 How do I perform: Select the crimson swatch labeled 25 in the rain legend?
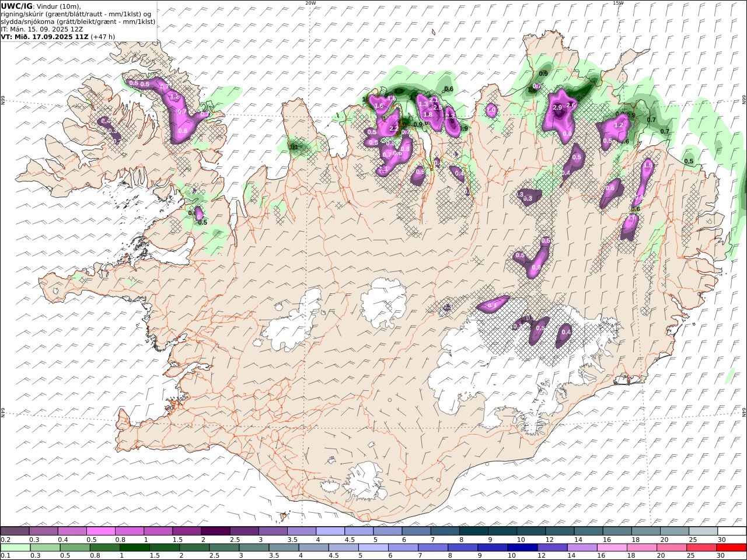coord(701,548)
